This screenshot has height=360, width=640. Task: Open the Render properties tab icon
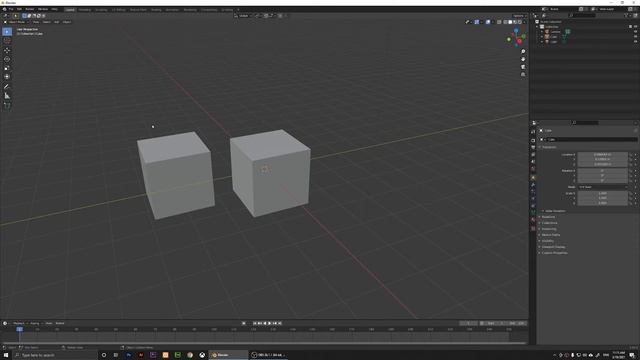click(x=533, y=140)
